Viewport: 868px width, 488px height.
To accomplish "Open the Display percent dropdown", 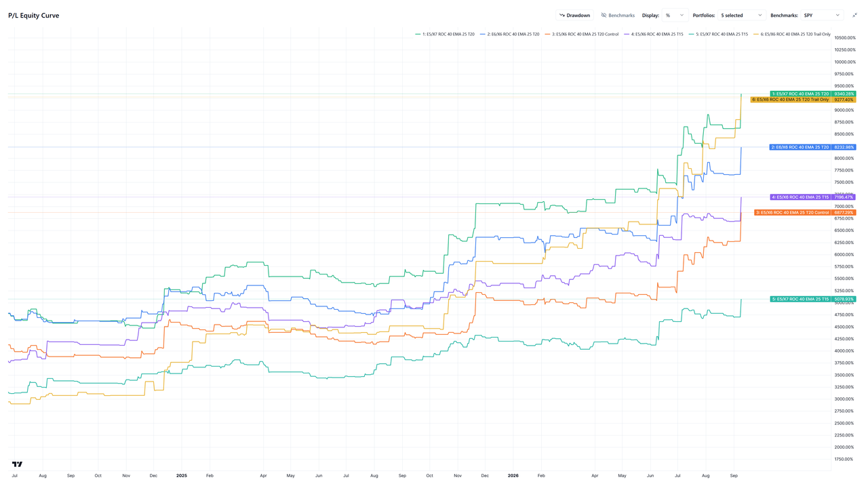I will click(675, 15).
